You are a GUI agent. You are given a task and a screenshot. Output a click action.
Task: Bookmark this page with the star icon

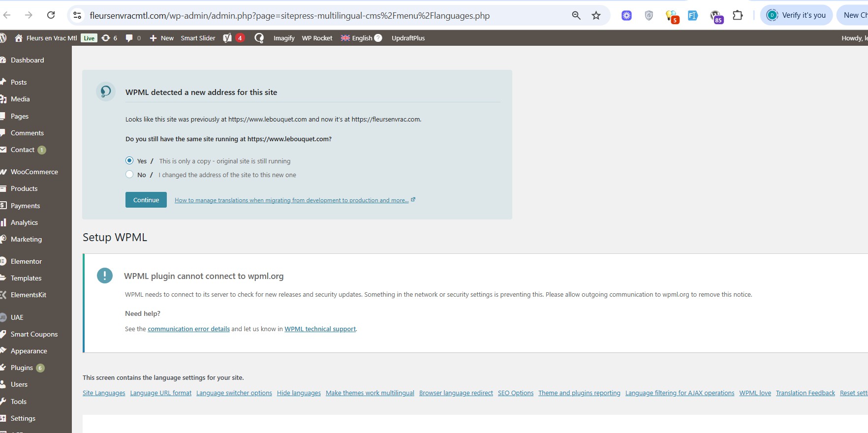[596, 15]
